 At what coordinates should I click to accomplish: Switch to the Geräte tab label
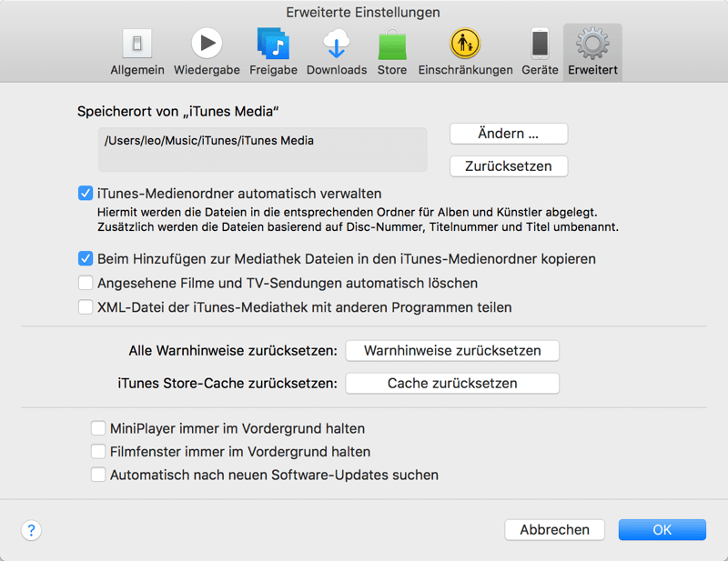click(x=540, y=70)
